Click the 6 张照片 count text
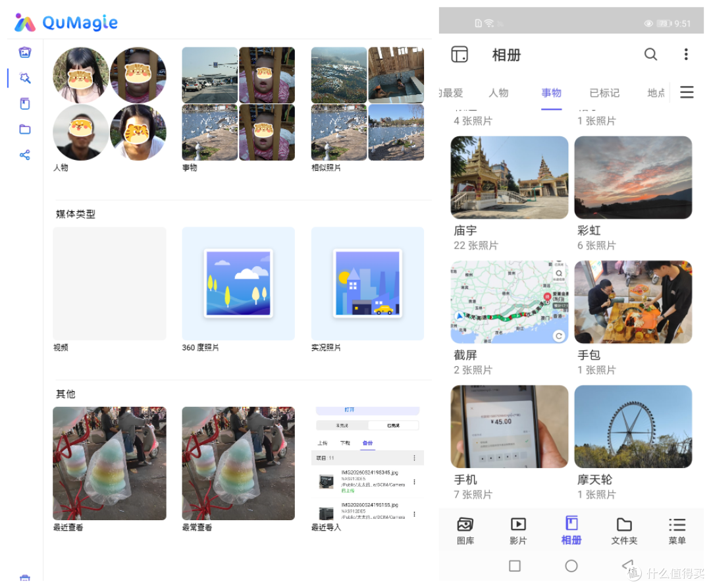Screen dimensions: 711x588 [x=596, y=246]
